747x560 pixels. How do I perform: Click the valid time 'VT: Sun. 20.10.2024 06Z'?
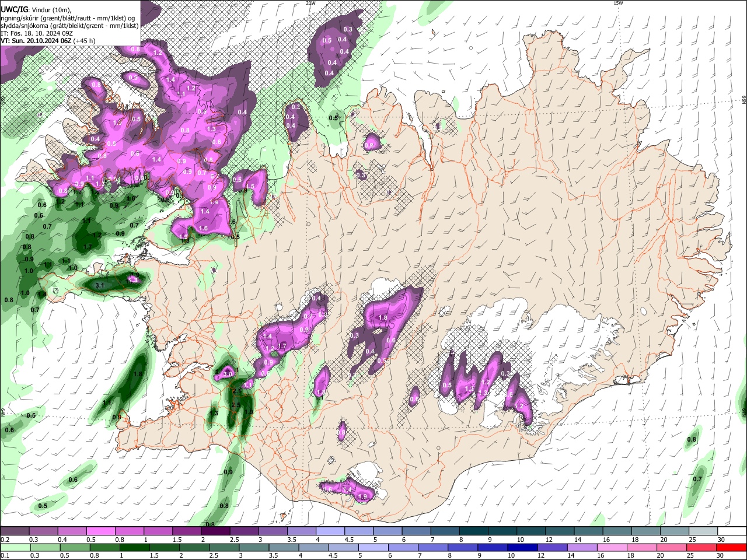[x=36, y=41]
